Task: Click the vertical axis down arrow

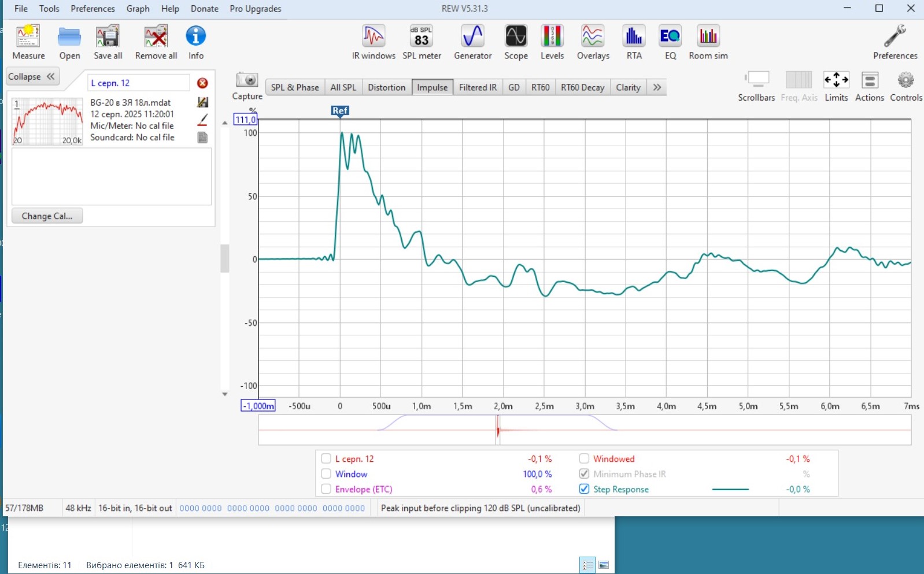Action: [225, 394]
